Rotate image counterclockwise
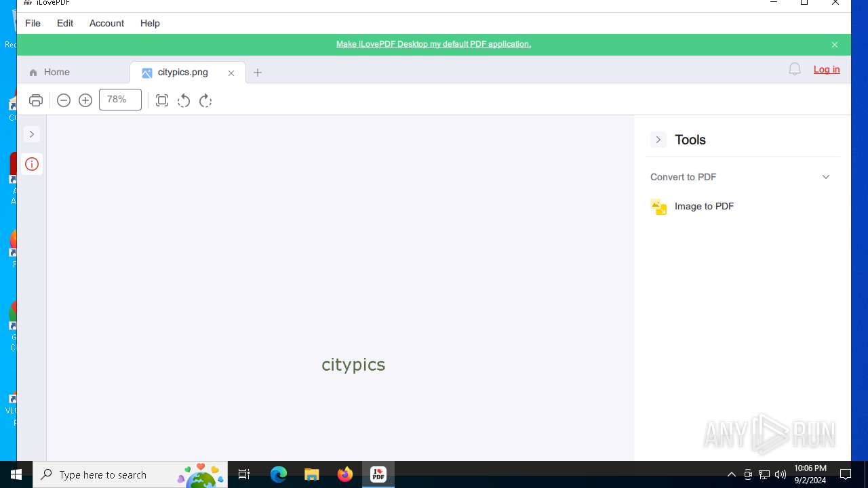This screenshot has width=868, height=488. (x=184, y=100)
